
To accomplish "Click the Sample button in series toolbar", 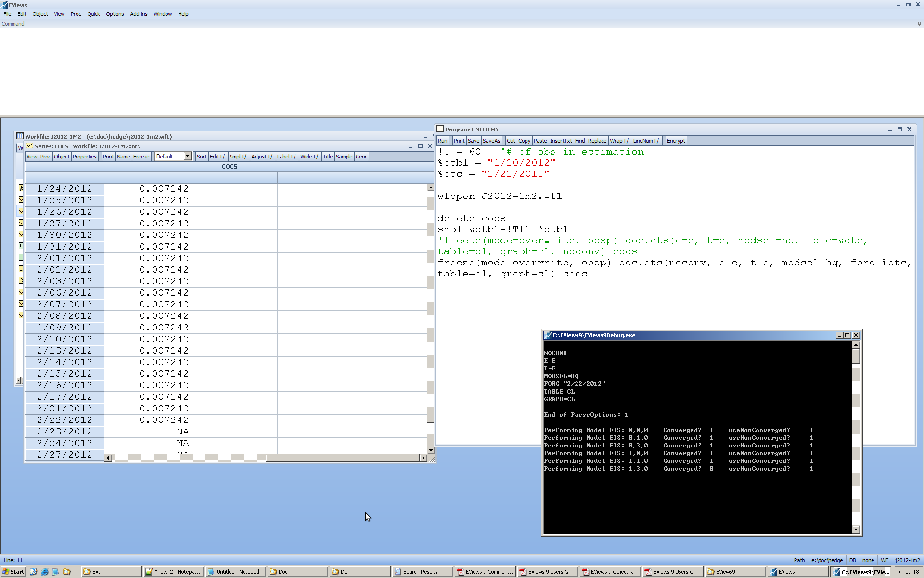I will click(x=344, y=157).
